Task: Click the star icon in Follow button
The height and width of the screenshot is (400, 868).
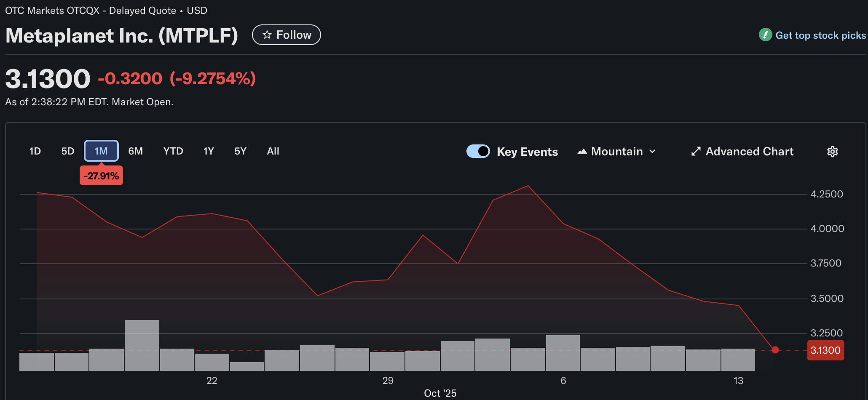Action: (267, 35)
